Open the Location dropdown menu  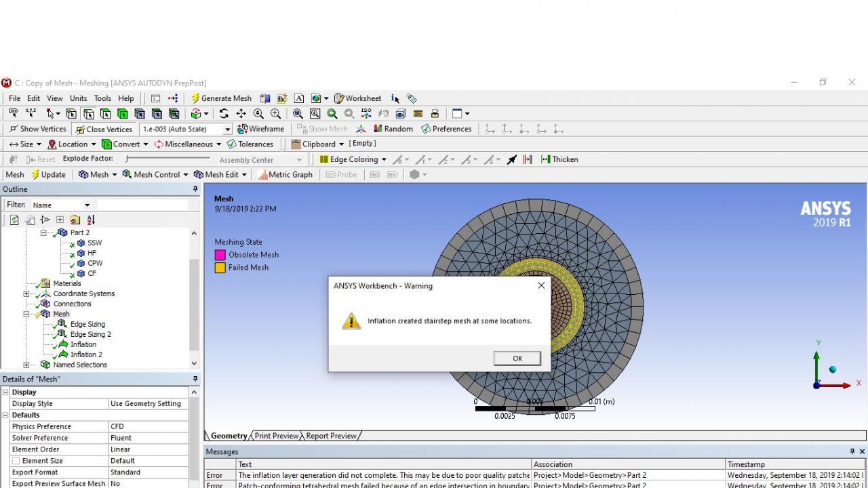[71, 144]
